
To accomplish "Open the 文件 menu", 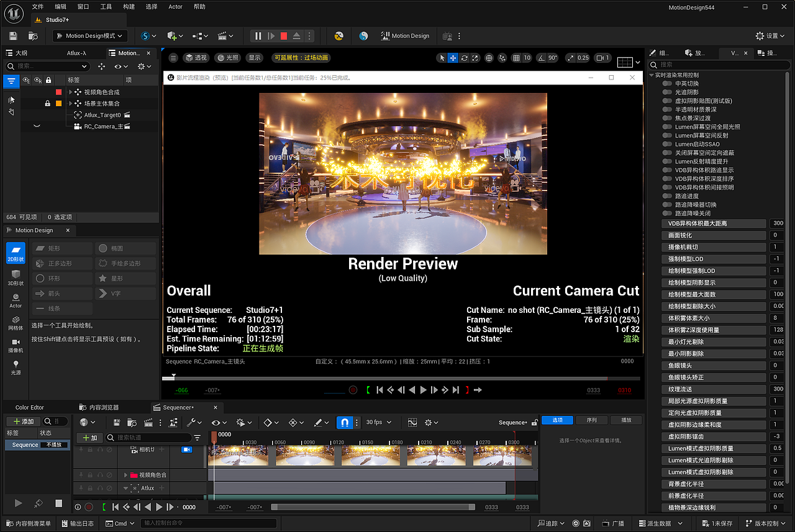I will [x=38, y=7].
